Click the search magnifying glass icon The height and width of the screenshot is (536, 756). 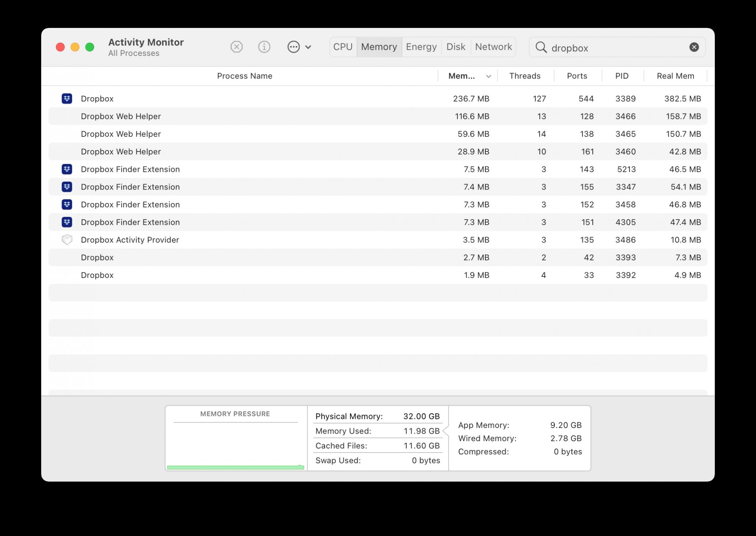pos(541,47)
